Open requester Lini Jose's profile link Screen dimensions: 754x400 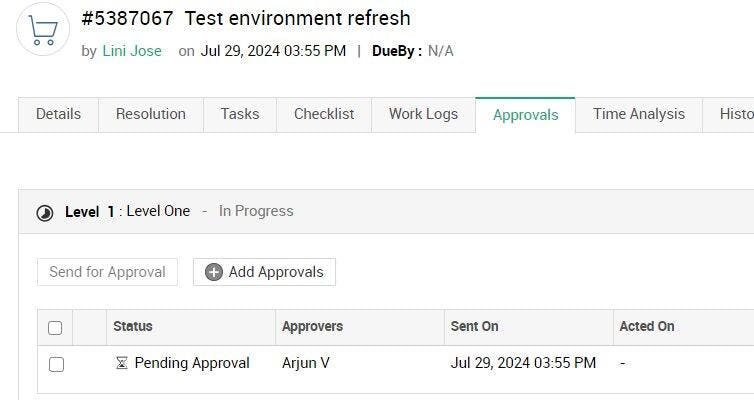click(x=132, y=51)
